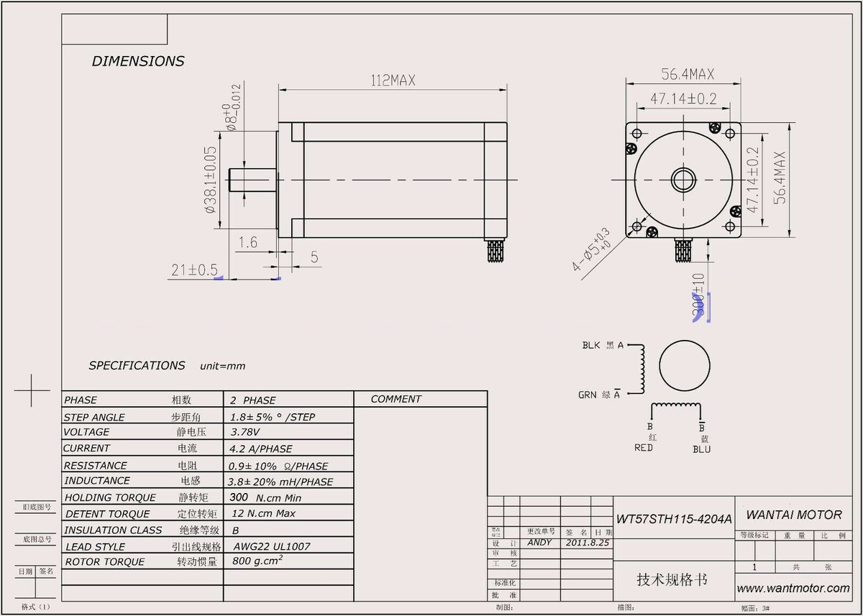
Task: Select the BLK A lead label
Action: (603, 346)
